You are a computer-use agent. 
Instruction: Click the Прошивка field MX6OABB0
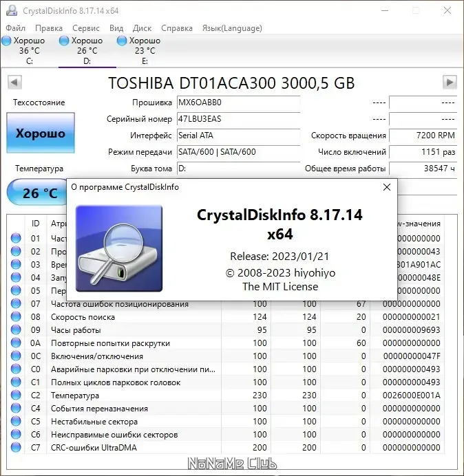coord(238,102)
